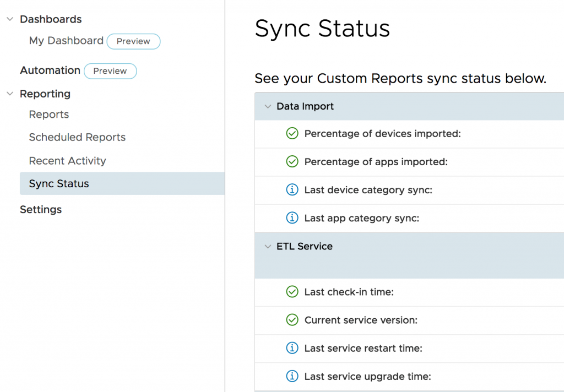Click green check icon beside Current service version
This screenshot has height=392, width=564.
click(292, 320)
